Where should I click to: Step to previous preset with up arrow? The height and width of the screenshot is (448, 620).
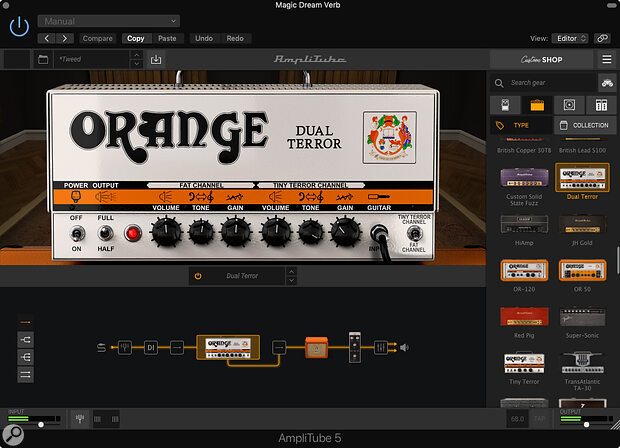pos(136,55)
